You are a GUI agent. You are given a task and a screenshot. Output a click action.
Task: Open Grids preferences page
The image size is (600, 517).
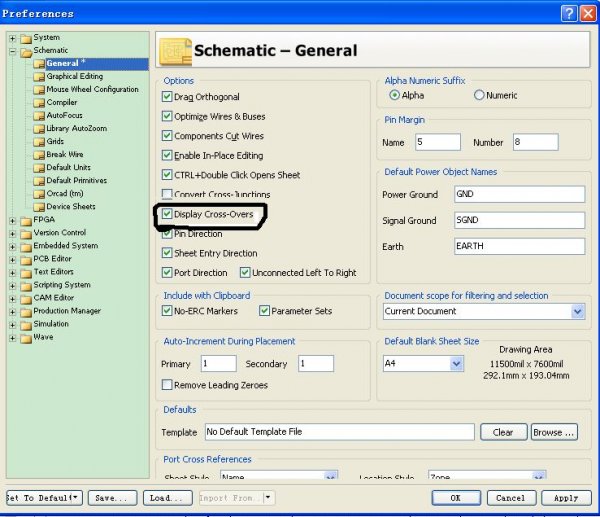pyautogui.click(x=55, y=141)
